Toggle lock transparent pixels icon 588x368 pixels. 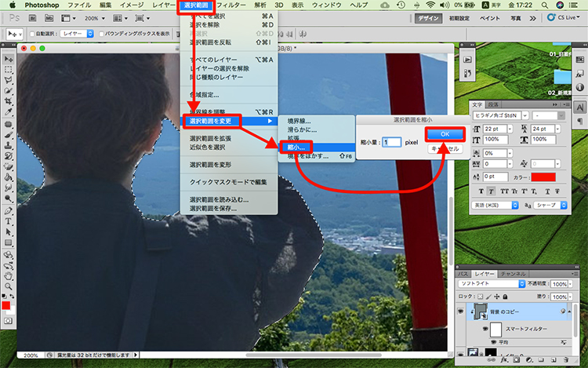[x=481, y=297]
